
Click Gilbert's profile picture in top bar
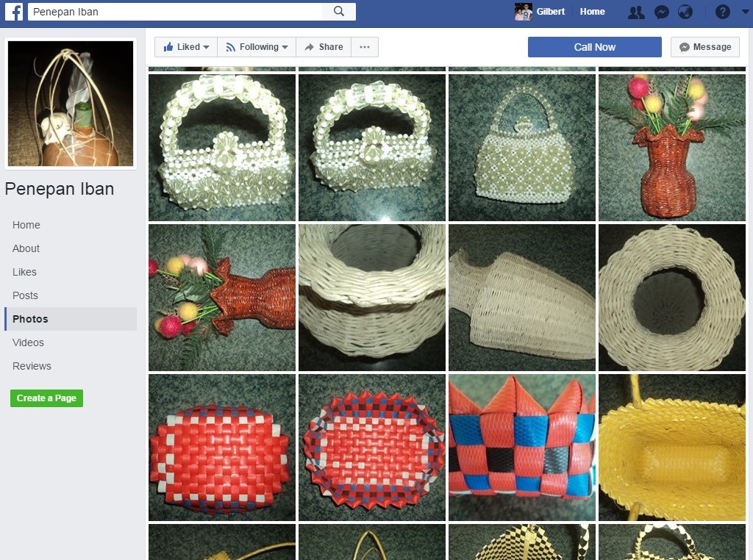pos(524,12)
